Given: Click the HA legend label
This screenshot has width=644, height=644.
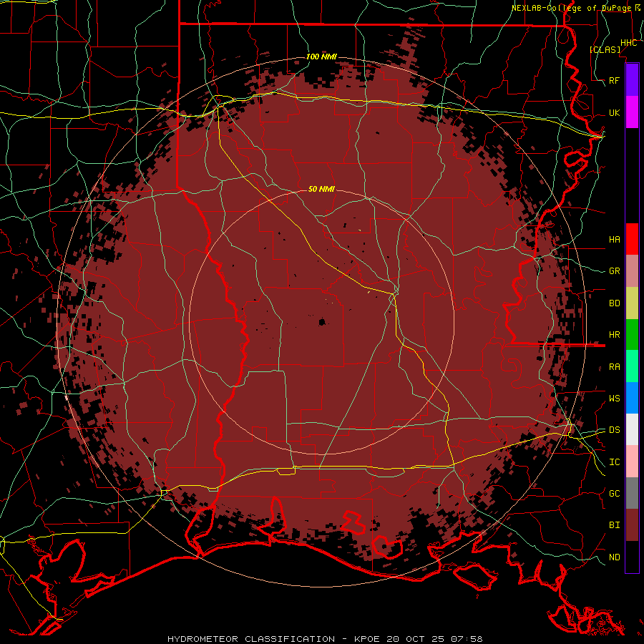Looking at the screenshot, I should coord(614,240).
